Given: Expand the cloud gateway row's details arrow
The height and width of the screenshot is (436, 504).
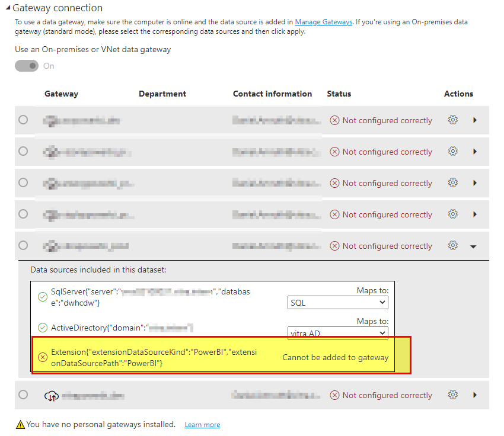Looking at the screenshot, I should tap(475, 395).
